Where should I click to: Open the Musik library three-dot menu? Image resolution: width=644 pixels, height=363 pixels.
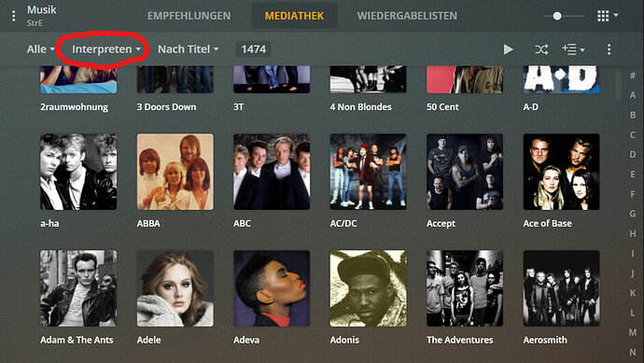point(14,16)
